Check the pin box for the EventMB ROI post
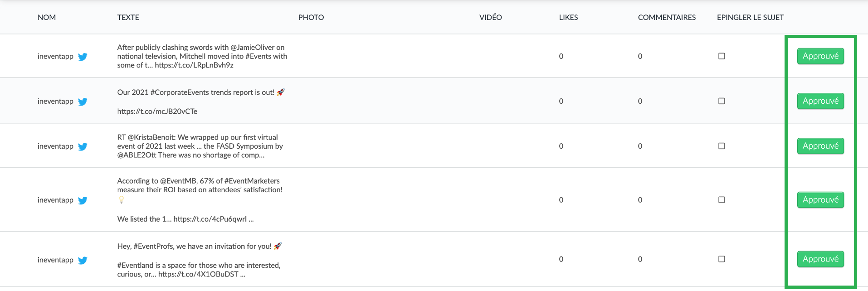This screenshot has width=868, height=291. 722,200
